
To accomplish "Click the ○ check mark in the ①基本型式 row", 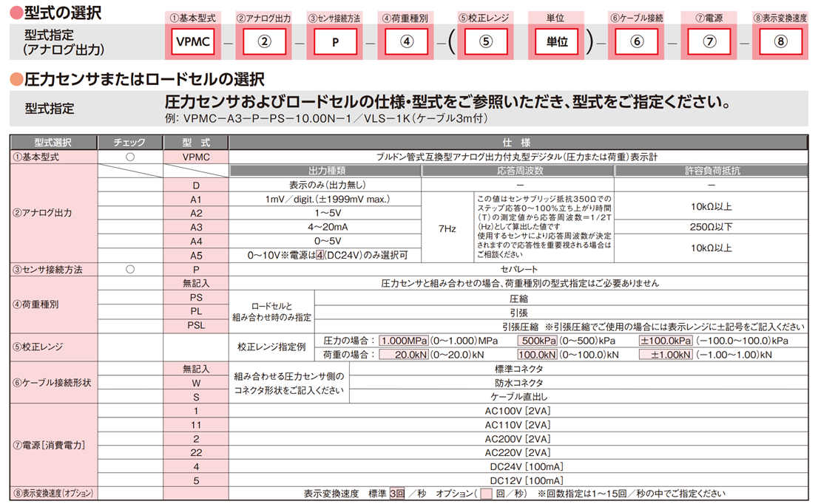I will 130,157.
